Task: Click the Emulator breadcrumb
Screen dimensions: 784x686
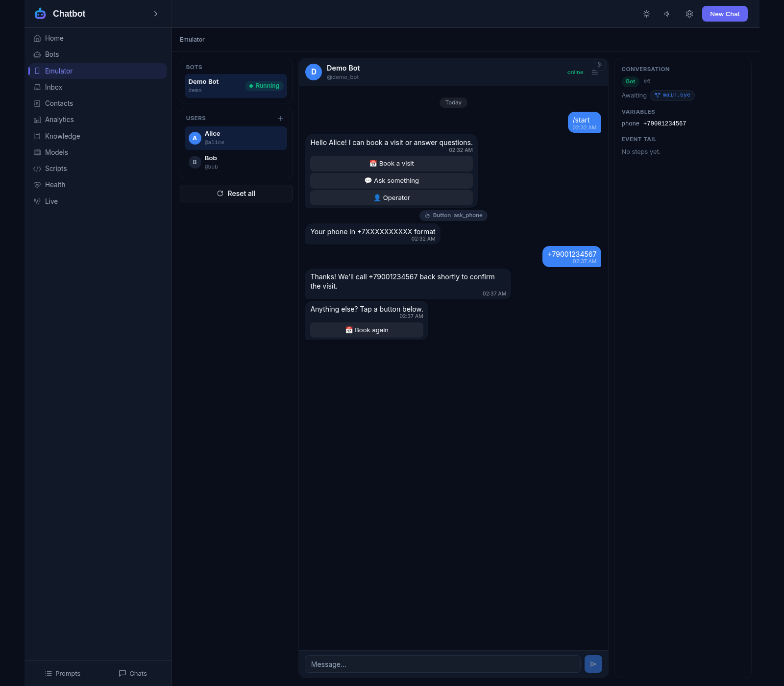Action: point(192,40)
